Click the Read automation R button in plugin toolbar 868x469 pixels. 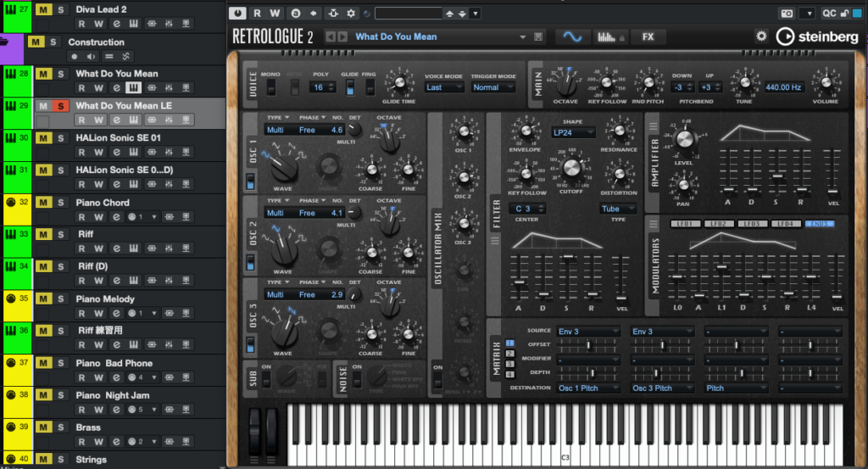click(257, 14)
